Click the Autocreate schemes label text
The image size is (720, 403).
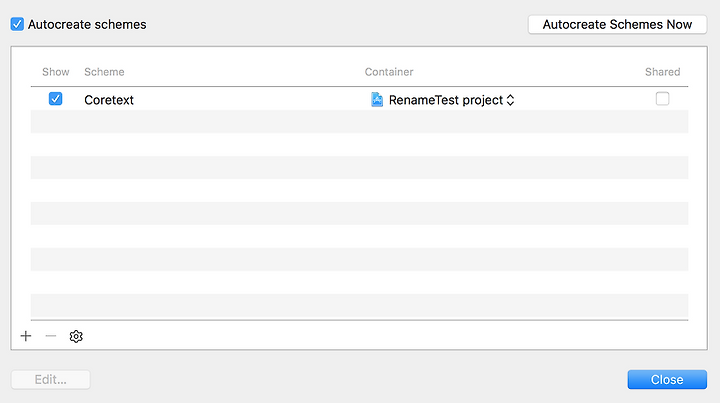[87, 24]
